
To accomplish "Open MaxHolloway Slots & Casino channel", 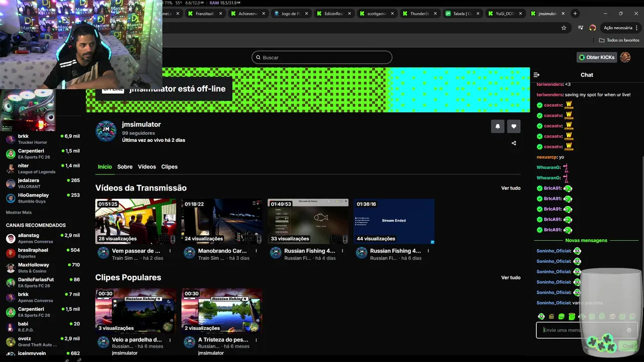I will [x=43, y=268].
